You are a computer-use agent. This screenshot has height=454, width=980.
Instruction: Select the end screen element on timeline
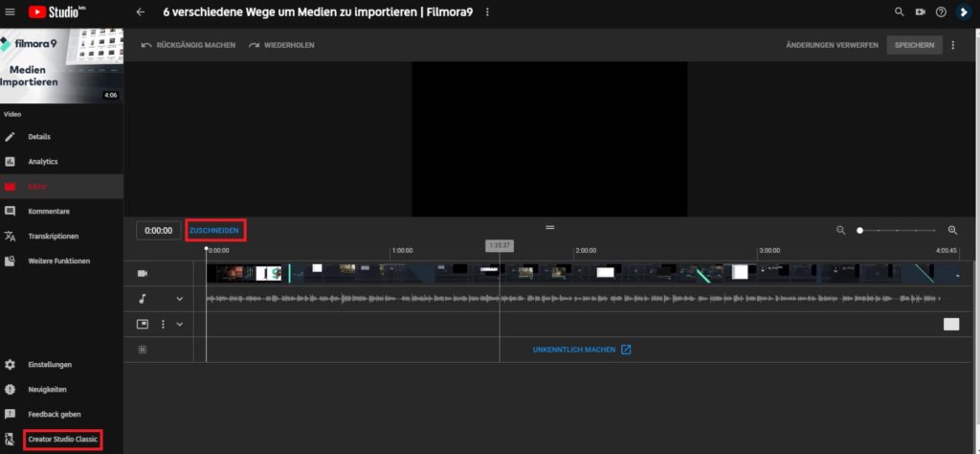coord(951,324)
